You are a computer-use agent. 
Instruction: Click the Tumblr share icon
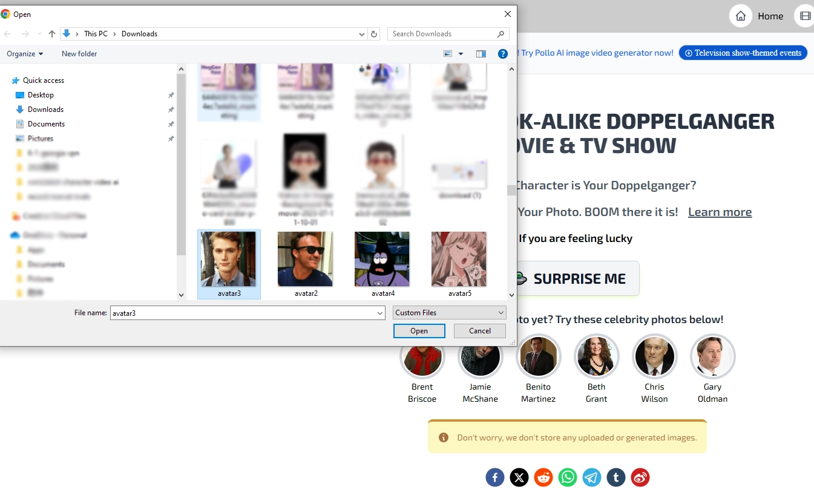click(x=616, y=477)
